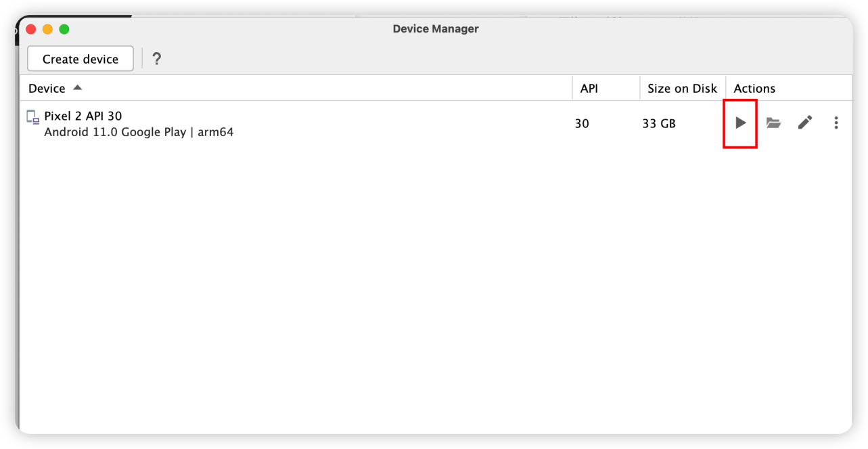Viewport: 868px width, 449px height.
Task: Maximize the window with green button
Action: 64,29
